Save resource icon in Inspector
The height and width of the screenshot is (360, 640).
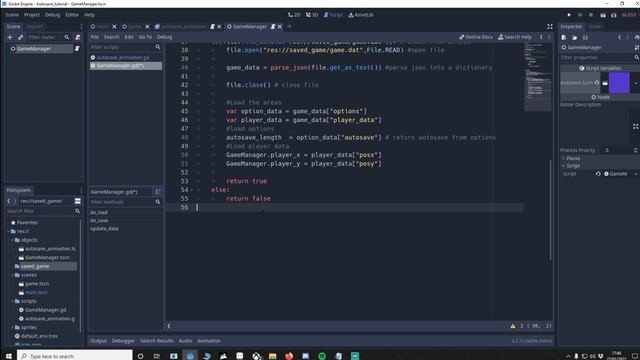point(585,37)
